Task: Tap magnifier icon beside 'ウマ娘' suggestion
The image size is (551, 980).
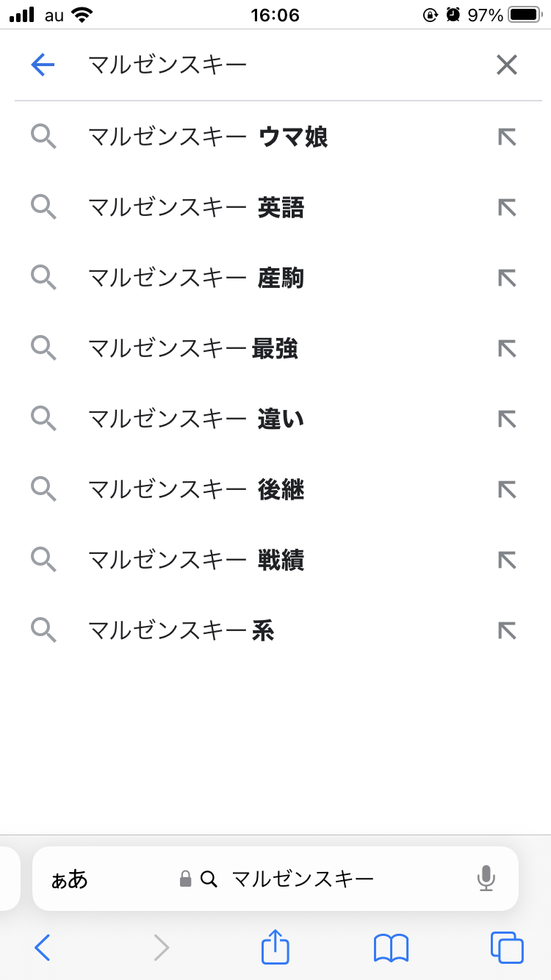Action: tap(43, 137)
